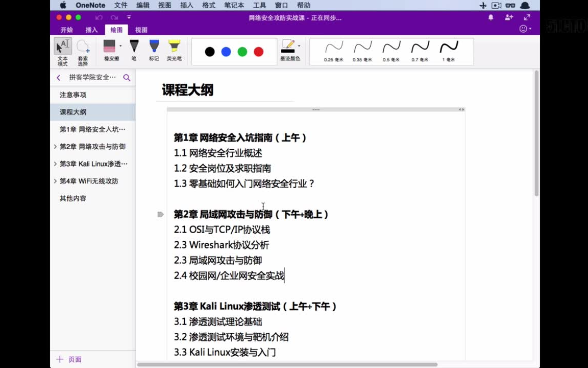Viewport: 588px width, 368px height.
Task: Expand the 第4章 WiFi无线攻防 chapter
Action: click(55, 180)
